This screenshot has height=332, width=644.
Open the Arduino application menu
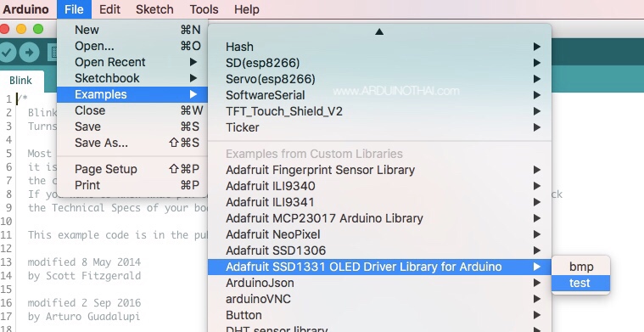[x=25, y=9]
